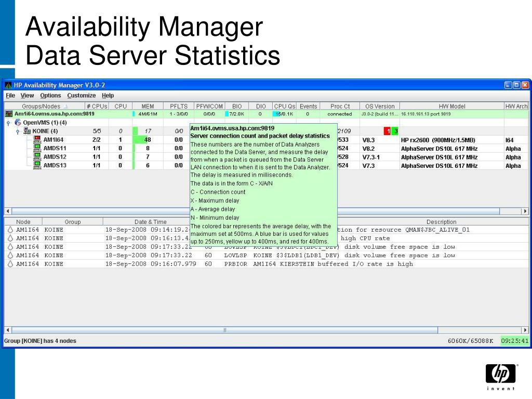
Task: Click the OS Version column header
Action: point(380,106)
